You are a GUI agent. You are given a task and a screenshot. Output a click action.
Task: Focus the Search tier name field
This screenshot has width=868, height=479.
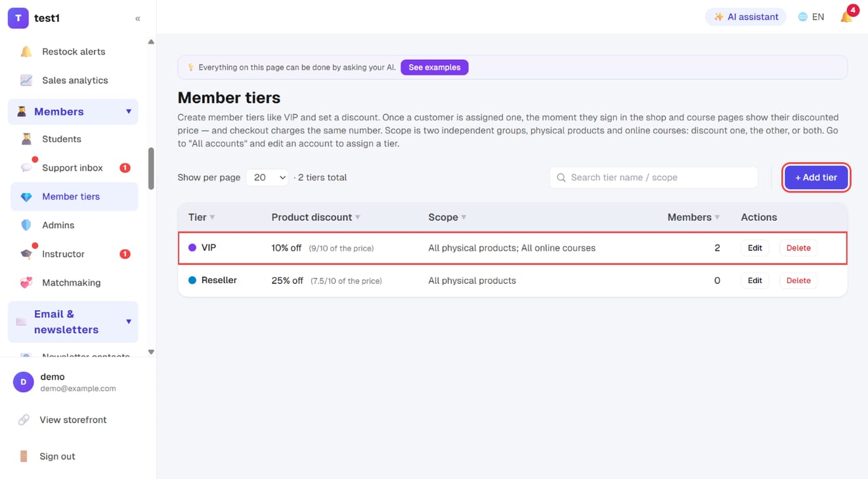(x=654, y=177)
